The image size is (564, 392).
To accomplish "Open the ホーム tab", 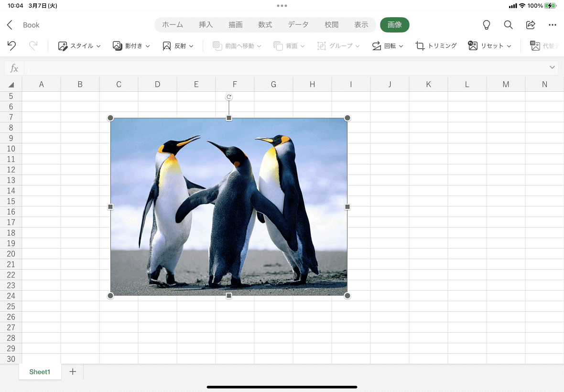I will tap(172, 24).
